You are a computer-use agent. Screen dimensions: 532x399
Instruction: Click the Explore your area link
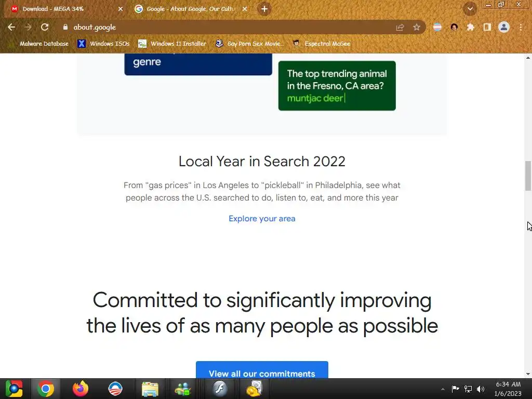[x=262, y=219]
